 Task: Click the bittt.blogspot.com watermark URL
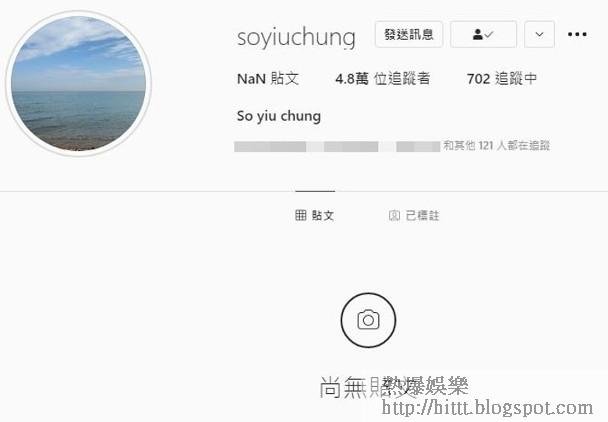487,407
